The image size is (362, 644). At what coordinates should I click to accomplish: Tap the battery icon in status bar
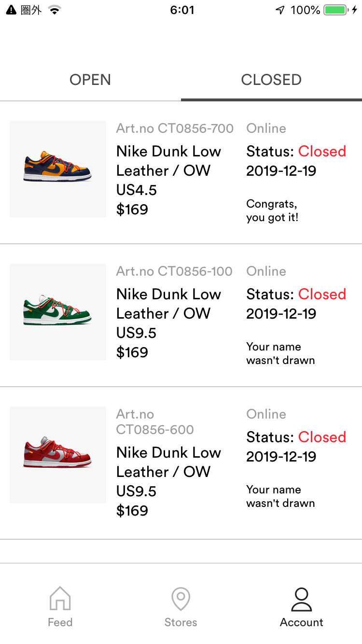pos(336,10)
